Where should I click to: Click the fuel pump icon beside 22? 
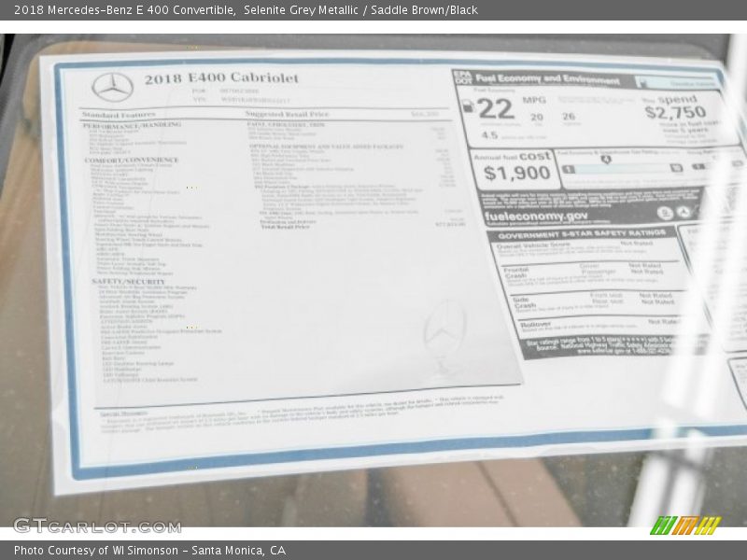469,106
